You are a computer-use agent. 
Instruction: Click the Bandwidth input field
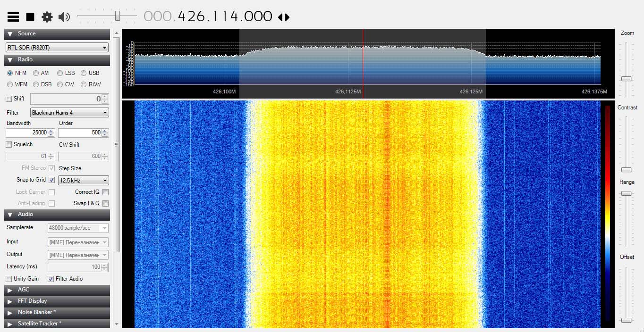[26, 133]
